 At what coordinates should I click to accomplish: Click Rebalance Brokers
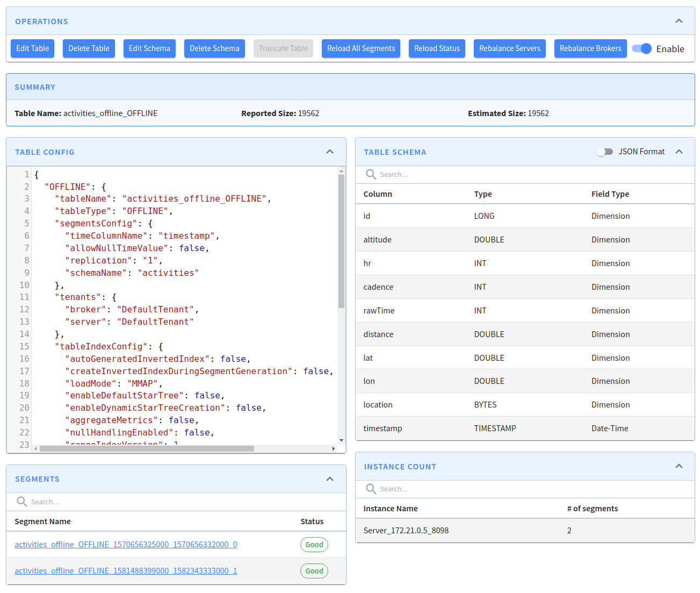tap(590, 48)
